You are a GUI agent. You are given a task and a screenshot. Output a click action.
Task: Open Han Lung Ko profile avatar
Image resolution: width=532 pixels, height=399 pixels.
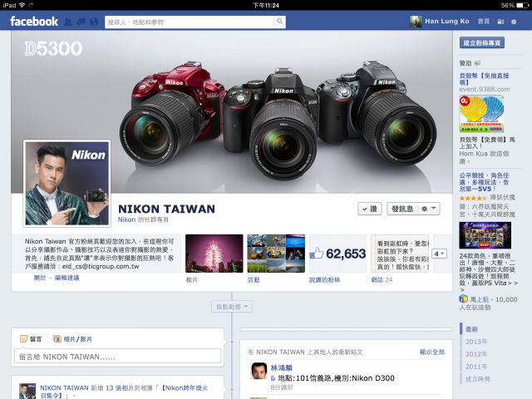tap(416, 22)
